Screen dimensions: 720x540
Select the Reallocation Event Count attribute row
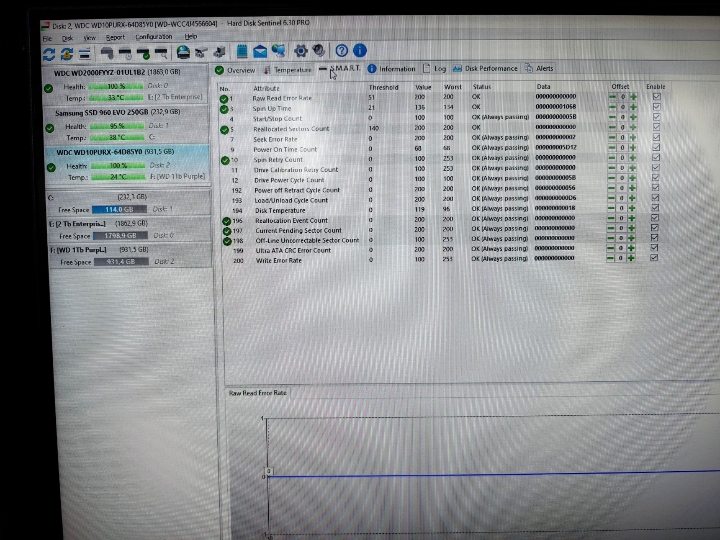[x=442, y=219]
